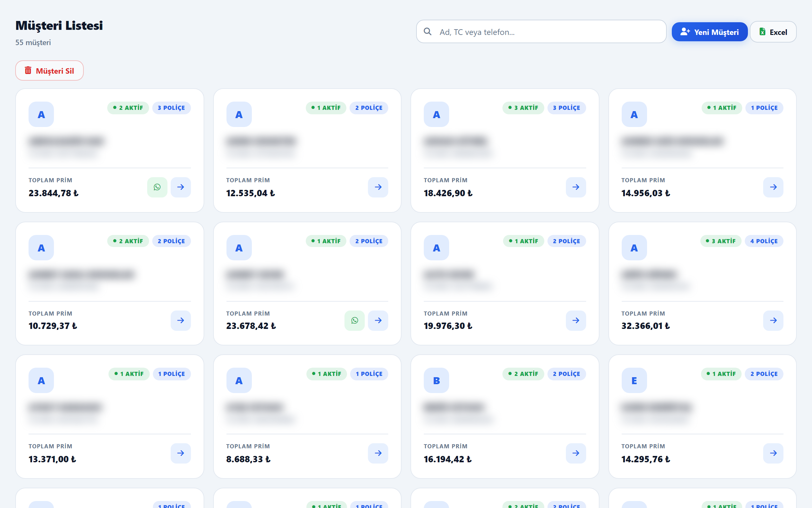This screenshot has height=508, width=812.
Task: Click the 19.976,30 ₺ total premium value
Action: click(x=448, y=326)
